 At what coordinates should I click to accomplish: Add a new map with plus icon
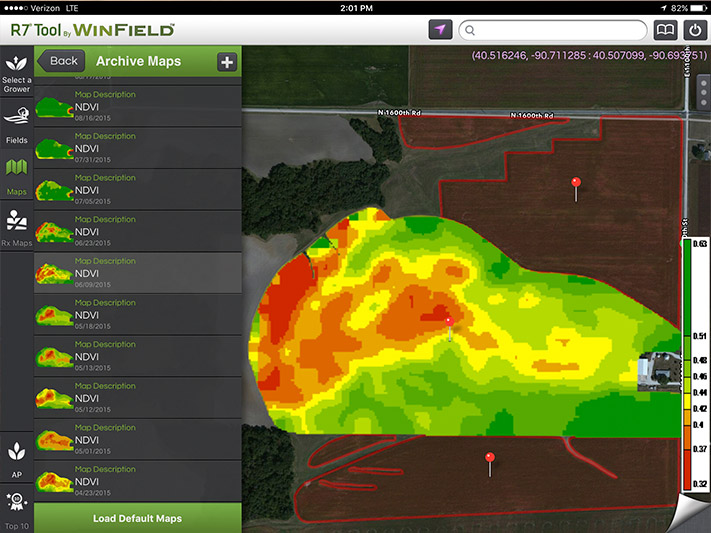point(227,62)
